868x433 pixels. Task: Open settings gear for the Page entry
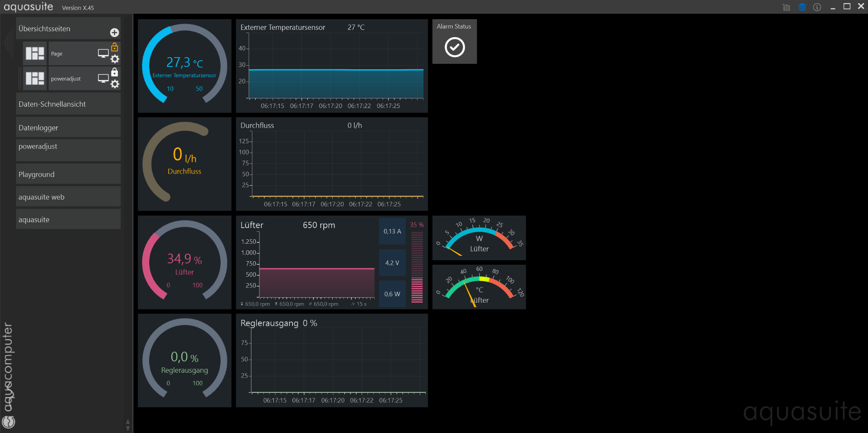click(x=115, y=59)
